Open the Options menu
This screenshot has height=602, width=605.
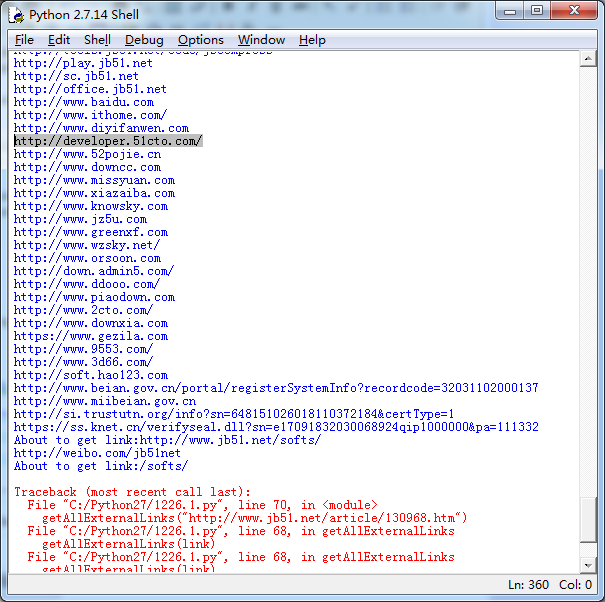tap(201, 40)
